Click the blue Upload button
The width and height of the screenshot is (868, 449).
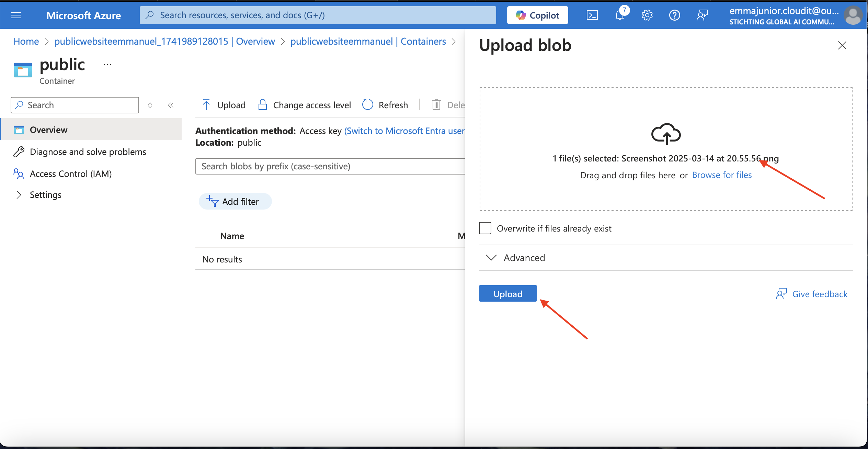(508, 294)
